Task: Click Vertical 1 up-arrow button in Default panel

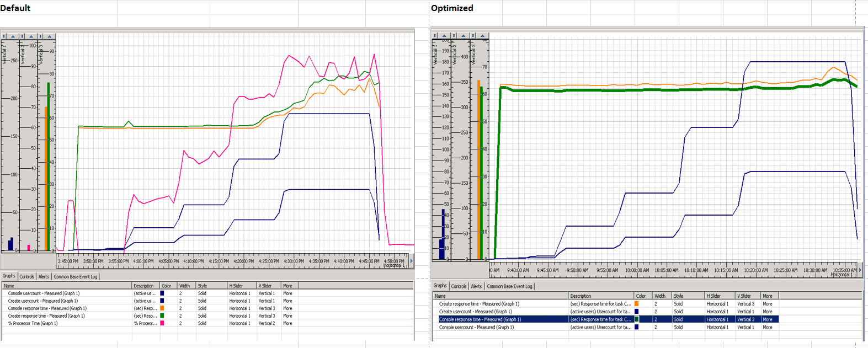Action: coord(13,36)
